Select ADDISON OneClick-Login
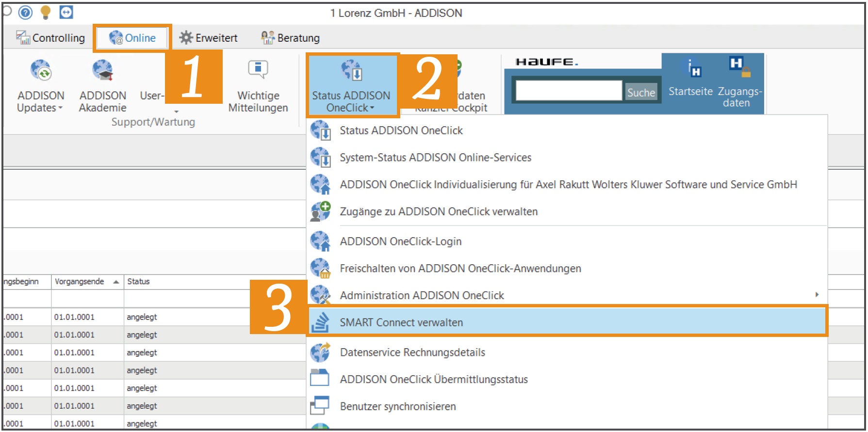The width and height of the screenshot is (868, 432). tap(568, 241)
